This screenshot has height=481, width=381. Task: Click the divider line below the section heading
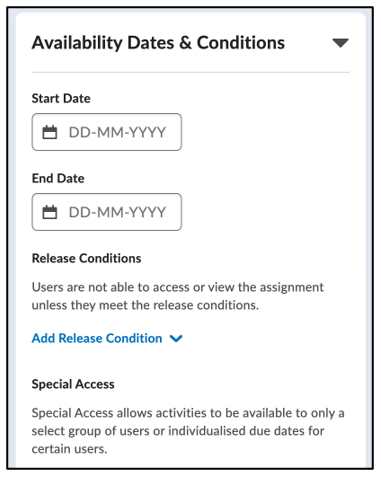191,72
